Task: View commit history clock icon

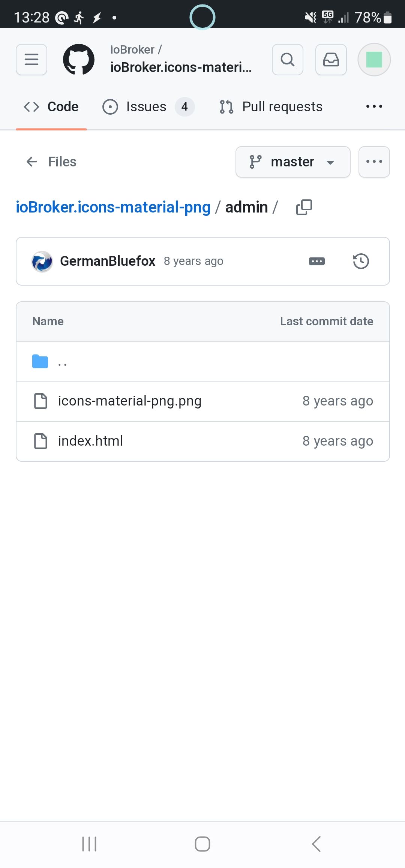Action: pyautogui.click(x=361, y=261)
